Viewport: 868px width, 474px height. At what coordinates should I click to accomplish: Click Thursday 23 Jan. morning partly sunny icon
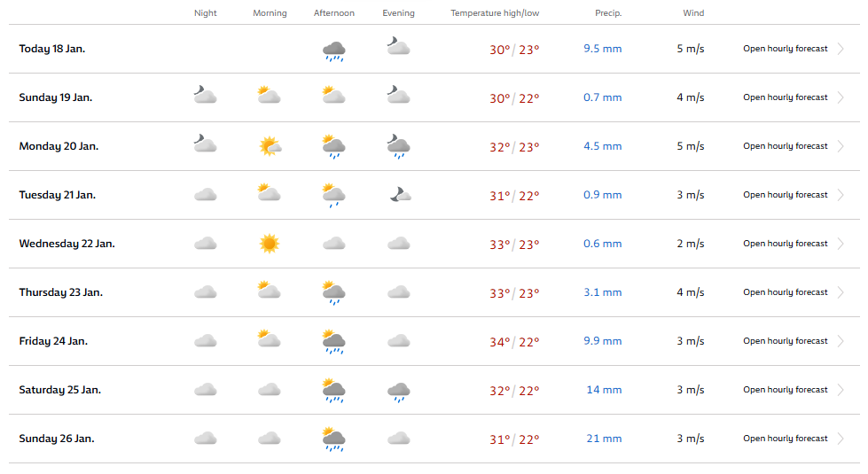click(269, 290)
